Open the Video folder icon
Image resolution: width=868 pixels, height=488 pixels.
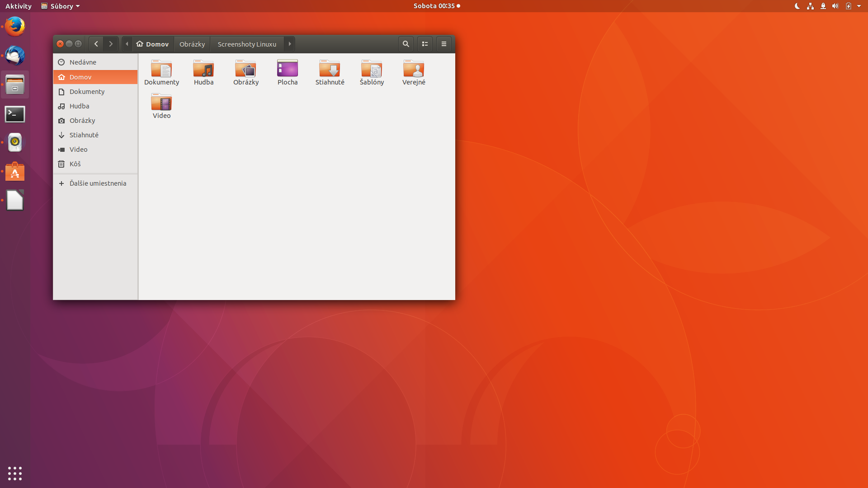point(161,102)
